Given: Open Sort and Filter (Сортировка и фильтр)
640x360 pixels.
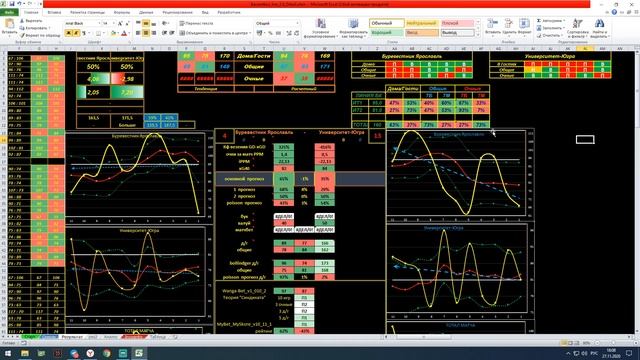Looking at the screenshot, I should [578, 28].
